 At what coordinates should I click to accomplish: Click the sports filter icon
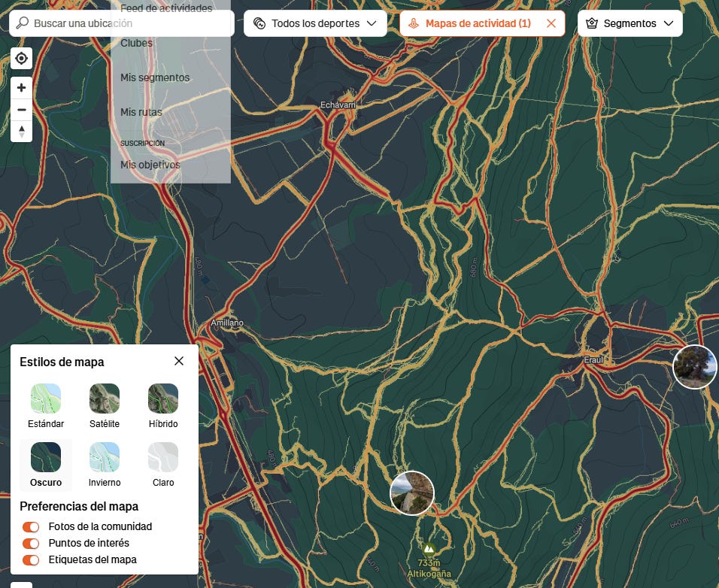259,23
